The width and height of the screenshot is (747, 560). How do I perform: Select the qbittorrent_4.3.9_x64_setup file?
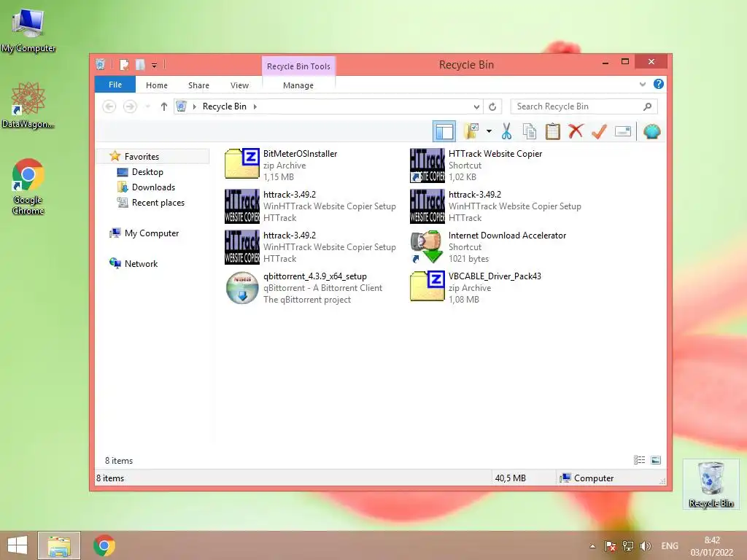point(311,287)
